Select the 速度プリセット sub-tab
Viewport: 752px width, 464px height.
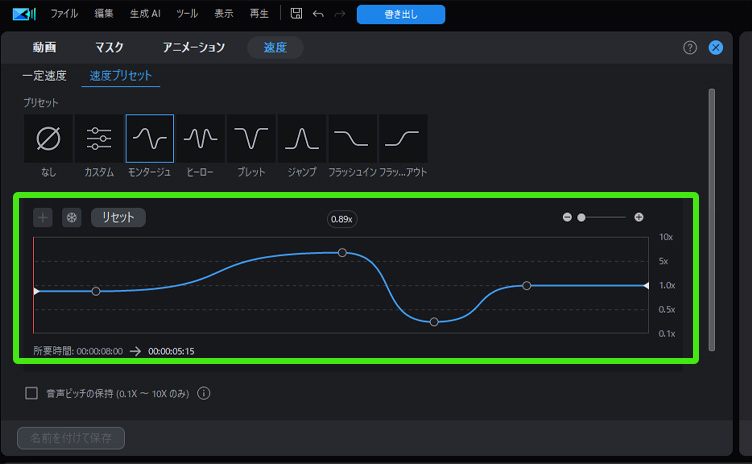pos(120,76)
